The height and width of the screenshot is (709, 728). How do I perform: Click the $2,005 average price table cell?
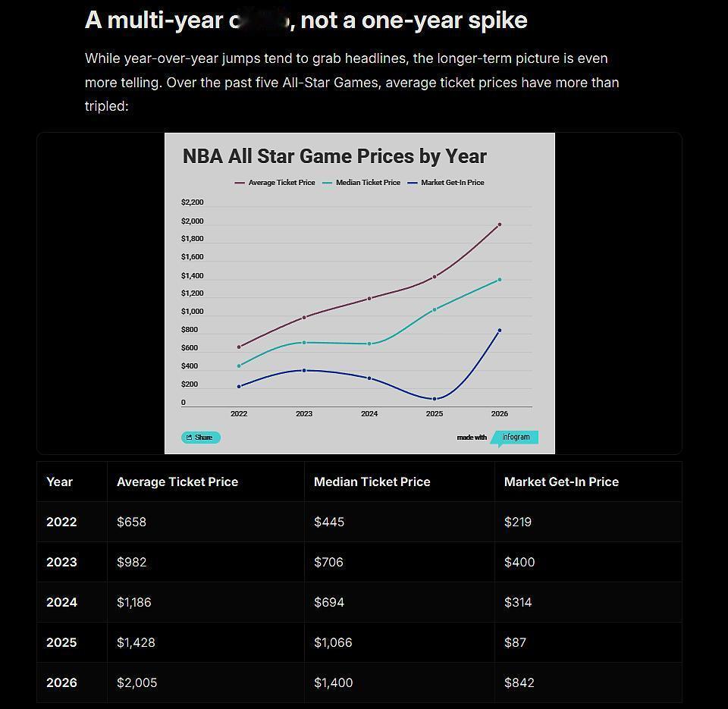(x=137, y=682)
